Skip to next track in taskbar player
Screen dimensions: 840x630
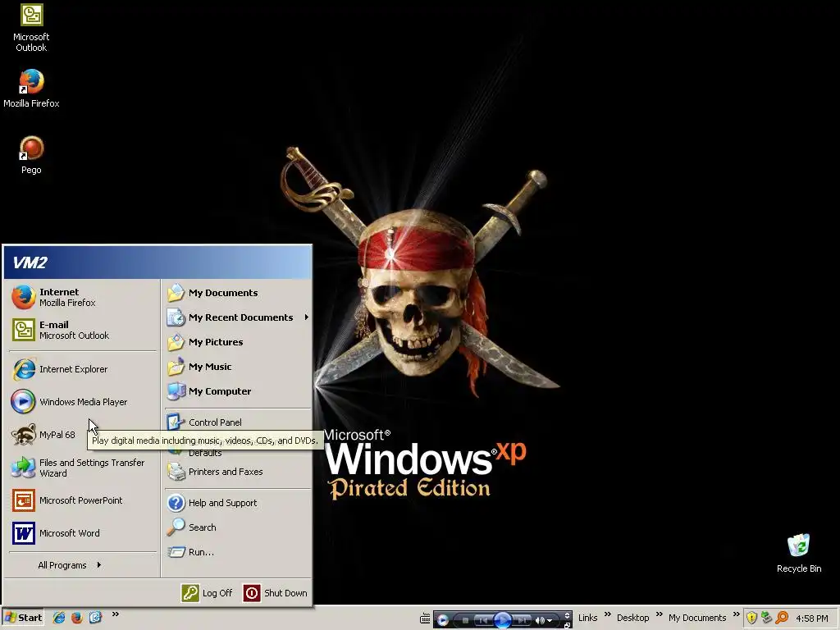(x=523, y=620)
